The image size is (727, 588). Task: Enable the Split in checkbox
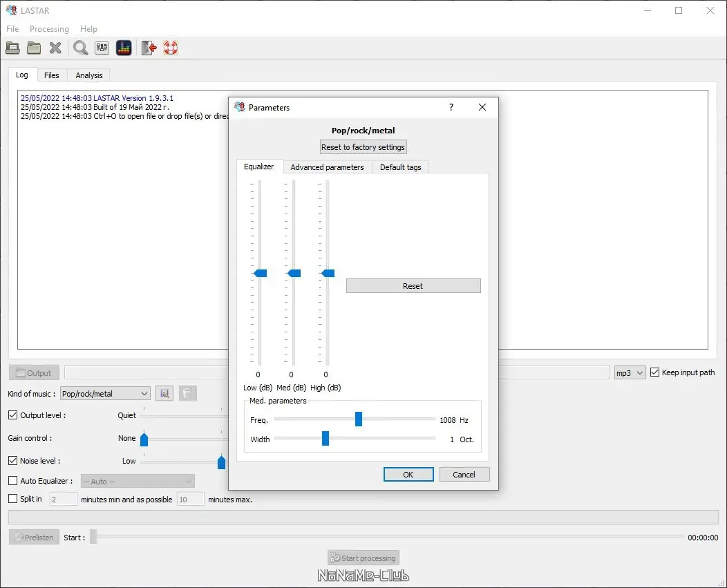(x=13, y=499)
